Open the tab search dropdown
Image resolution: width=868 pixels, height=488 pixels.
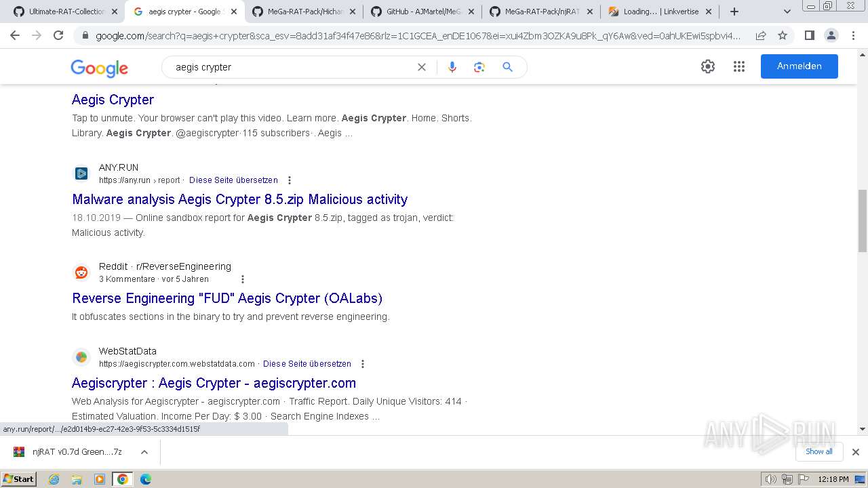click(787, 12)
